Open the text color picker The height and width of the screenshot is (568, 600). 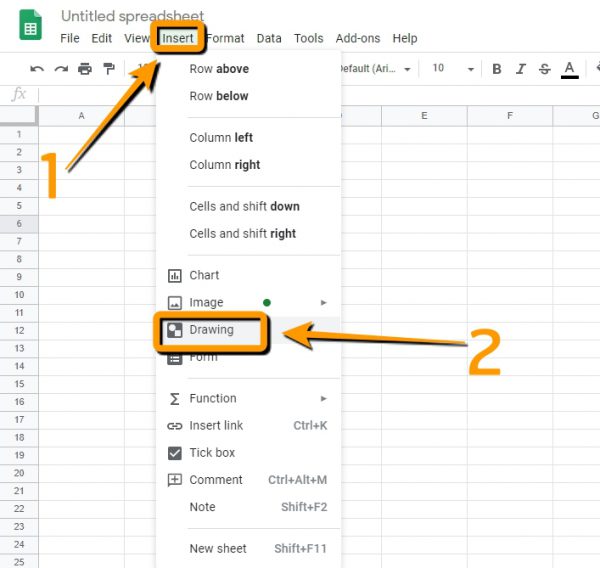[x=569, y=70]
